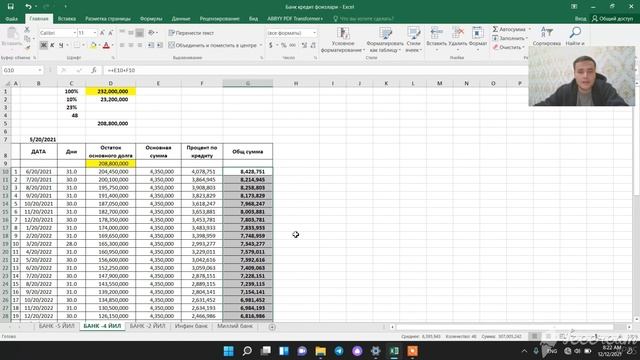The height and width of the screenshot is (360, 640).
Task: Click the Format Painter brush icon
Action: (27, 47)
